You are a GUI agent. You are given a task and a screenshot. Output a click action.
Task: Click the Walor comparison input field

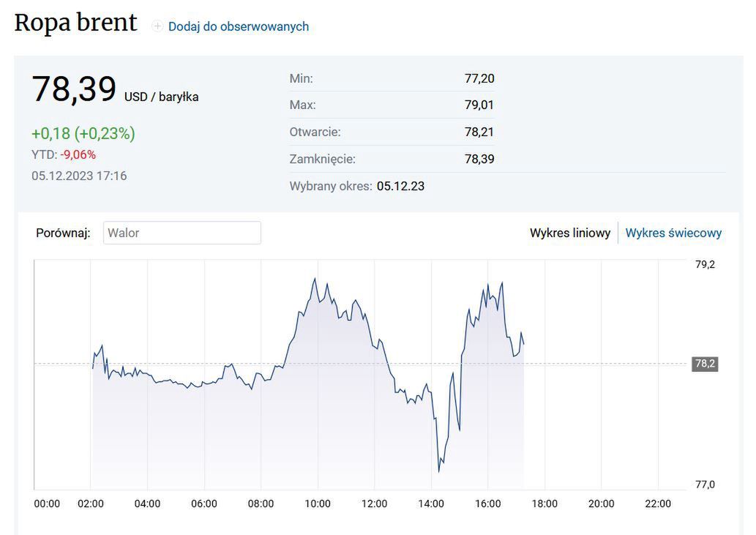(x=181, y=233)
